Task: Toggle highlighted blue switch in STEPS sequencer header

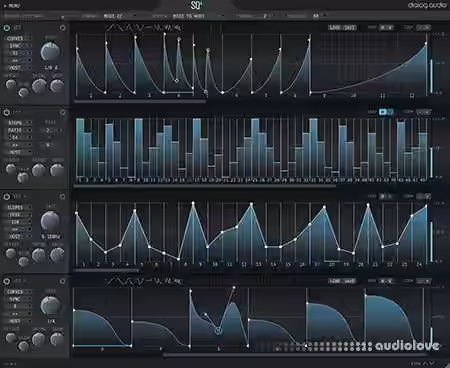Action: pyautogui.click(x=386, y=112)
